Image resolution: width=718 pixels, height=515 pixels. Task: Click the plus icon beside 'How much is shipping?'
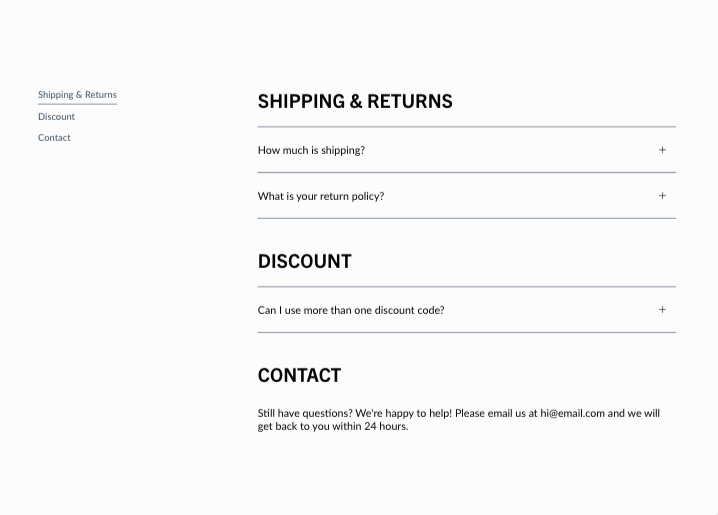[662, 150]
